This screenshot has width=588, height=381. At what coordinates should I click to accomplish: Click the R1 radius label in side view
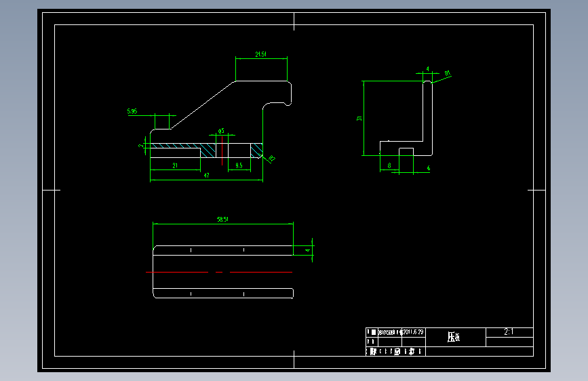[448, 73]
